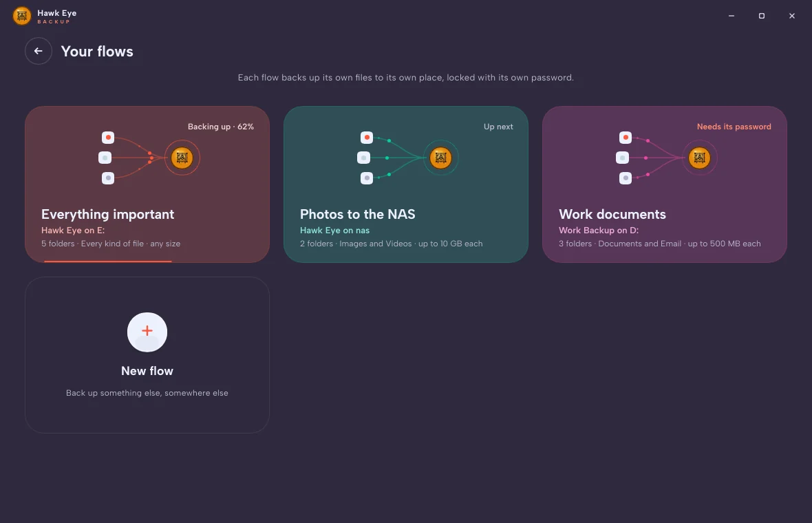Click '2 folders · Images and Videos' details
Viewport: 812px width, 523px height.
click(391, 244)
